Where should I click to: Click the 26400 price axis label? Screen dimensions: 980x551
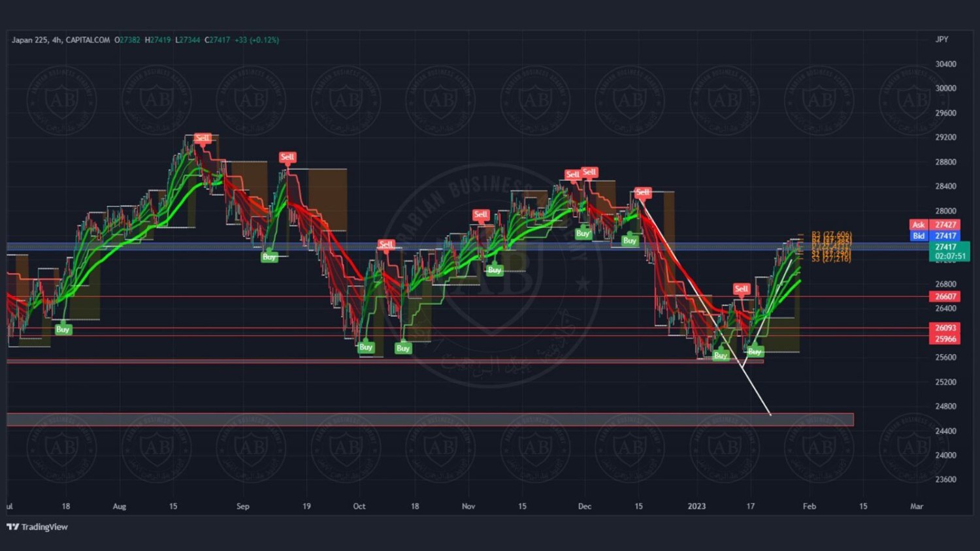(x=945, y=308)
